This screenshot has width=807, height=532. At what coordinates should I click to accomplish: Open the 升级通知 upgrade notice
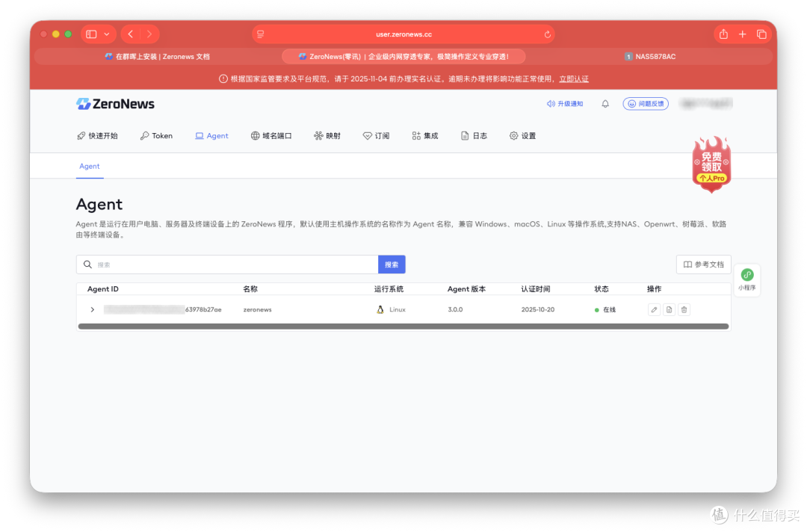tap(565, 104)
